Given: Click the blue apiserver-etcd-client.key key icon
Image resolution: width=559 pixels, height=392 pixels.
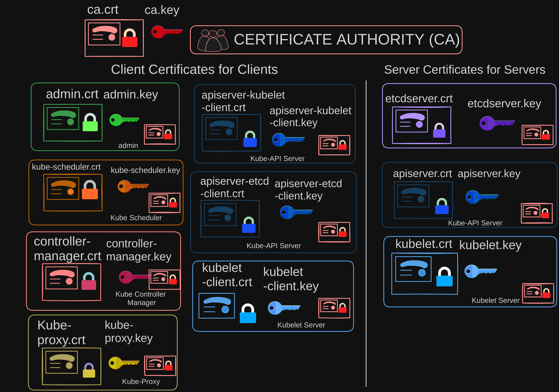Looking at the screenshot, I should pyautogui.click(x=296, y=212).
